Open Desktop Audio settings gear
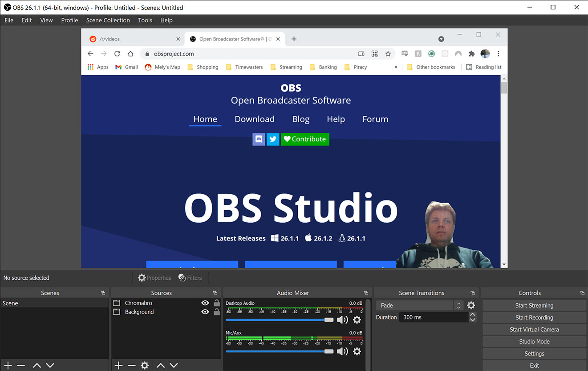The width and height of the screenshot is (588, 371). pos(357,320)
